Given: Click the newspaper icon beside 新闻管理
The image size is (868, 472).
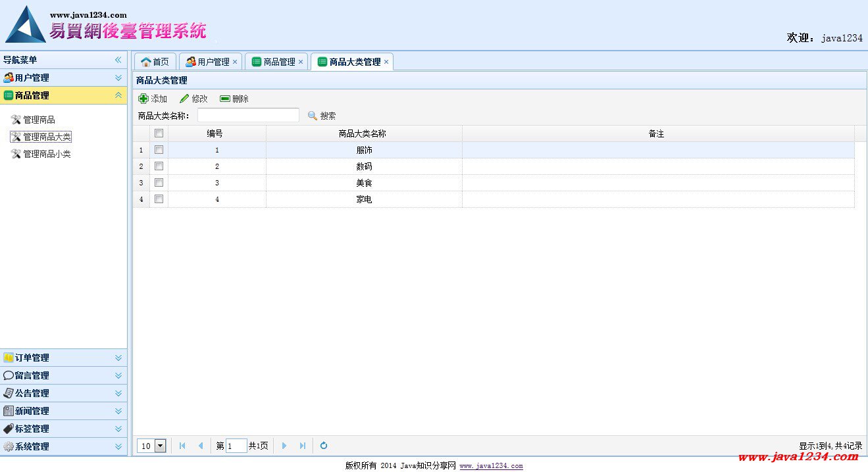Looking at the screenshot, I should point(9,411).
